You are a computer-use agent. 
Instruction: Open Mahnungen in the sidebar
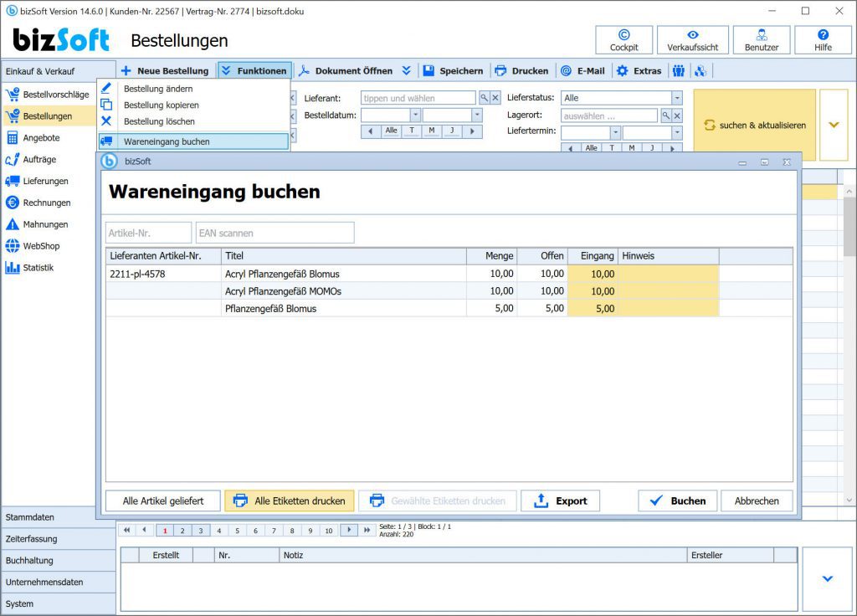click(37, 224)
